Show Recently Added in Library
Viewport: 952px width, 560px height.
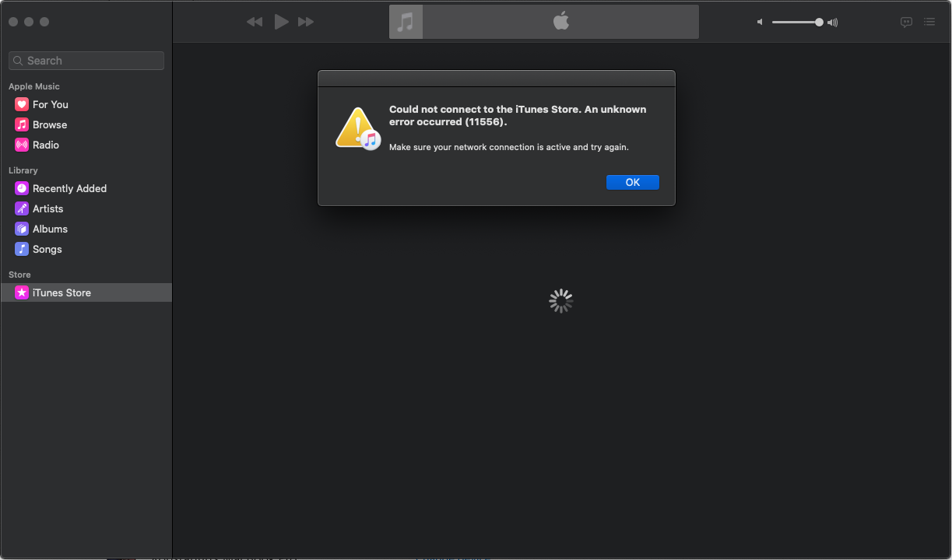[x=86, y=188]
